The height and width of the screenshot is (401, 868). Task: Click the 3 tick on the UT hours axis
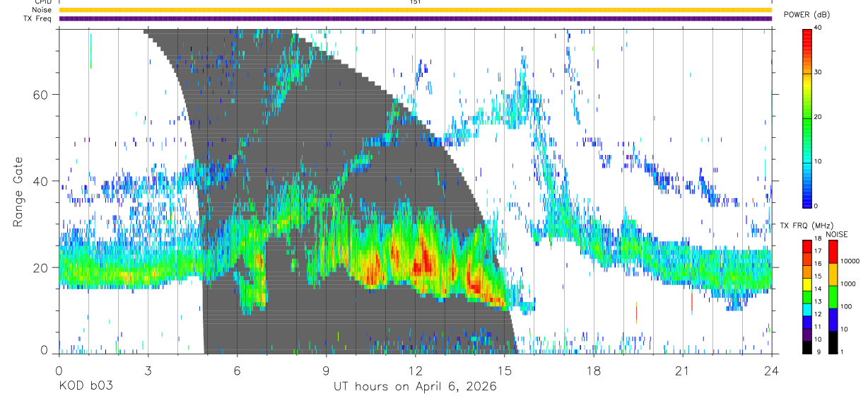pos(148,370)
